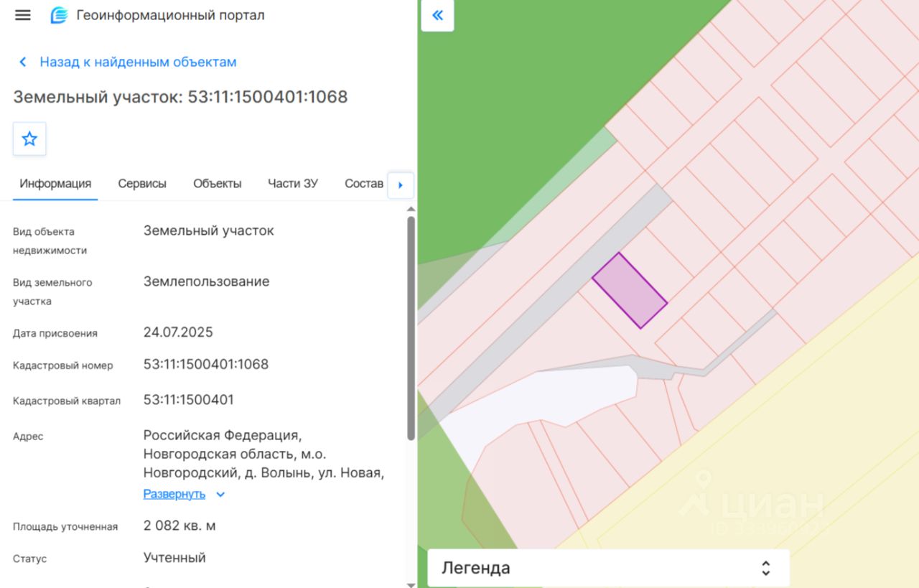Viewport: 919px width, 588px height.
Task: Open the Объекты tab
Action: click(x=218, y=184)
